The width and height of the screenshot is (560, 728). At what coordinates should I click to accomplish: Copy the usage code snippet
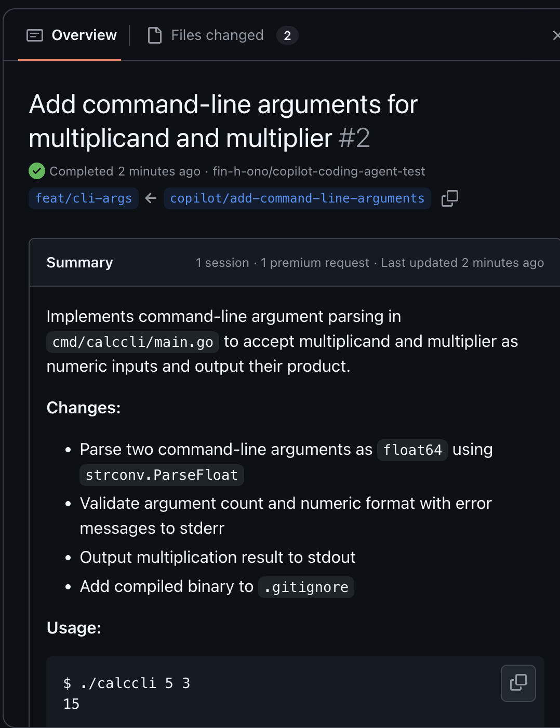click(518, 683)
